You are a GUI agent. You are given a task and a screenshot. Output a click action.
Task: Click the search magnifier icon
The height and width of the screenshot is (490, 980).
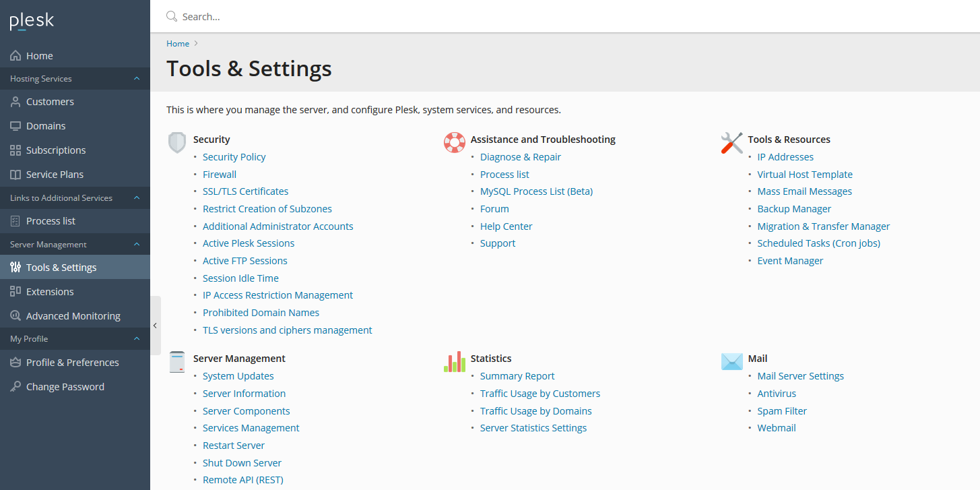pyautogui.click(x=172, y=16)
